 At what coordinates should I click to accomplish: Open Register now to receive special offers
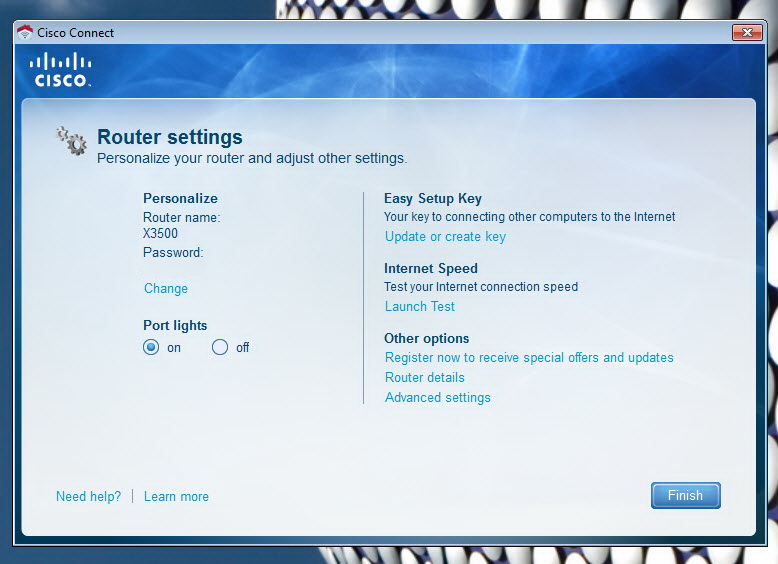point(529,358)
